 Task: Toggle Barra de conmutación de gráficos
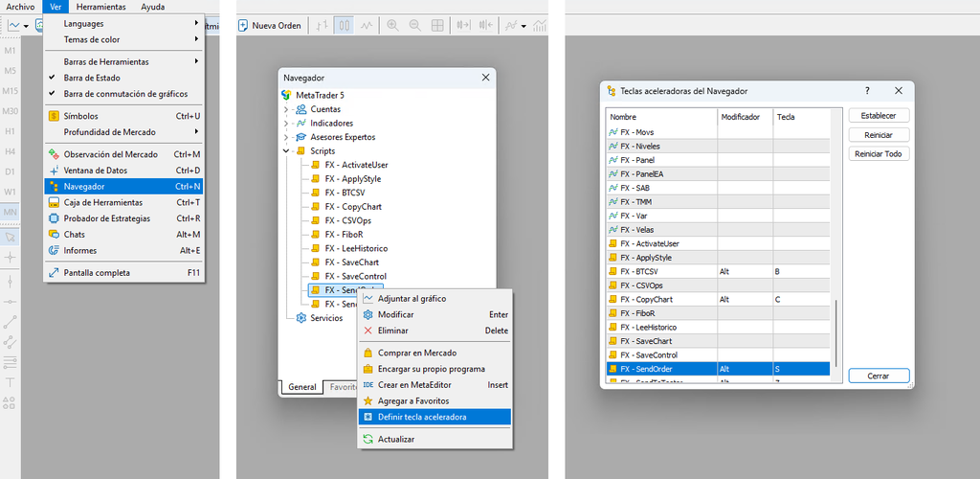click(124, 94)
